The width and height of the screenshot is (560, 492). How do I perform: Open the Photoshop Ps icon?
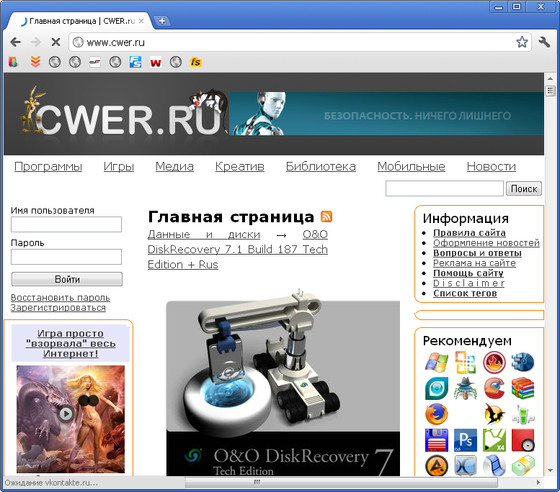click(465, 440)
